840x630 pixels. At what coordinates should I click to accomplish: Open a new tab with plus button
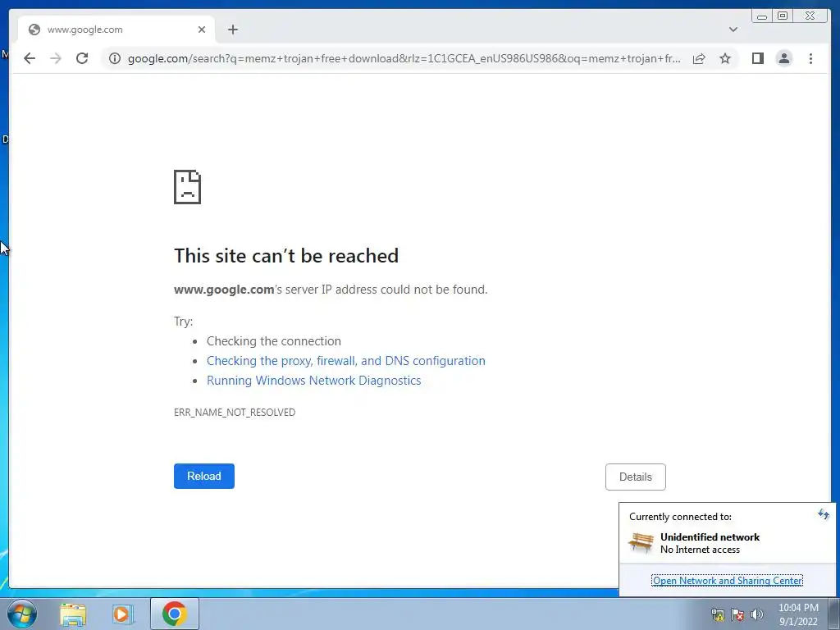coord(232,30)
